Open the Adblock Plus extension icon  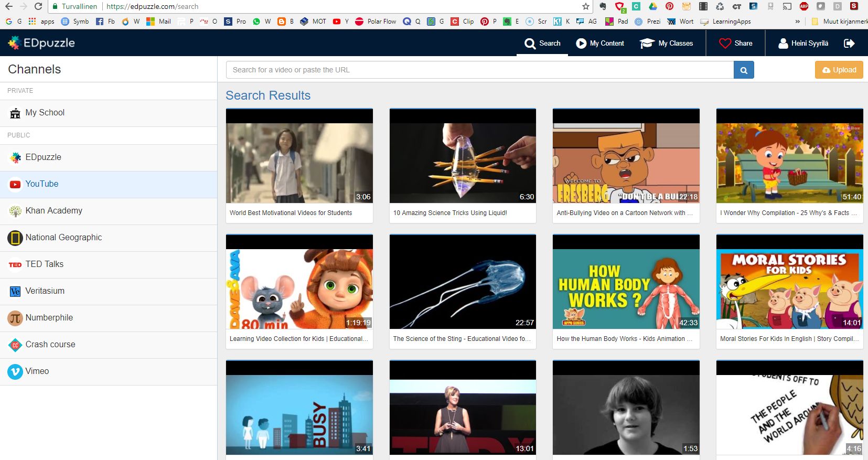click(804, 6)
